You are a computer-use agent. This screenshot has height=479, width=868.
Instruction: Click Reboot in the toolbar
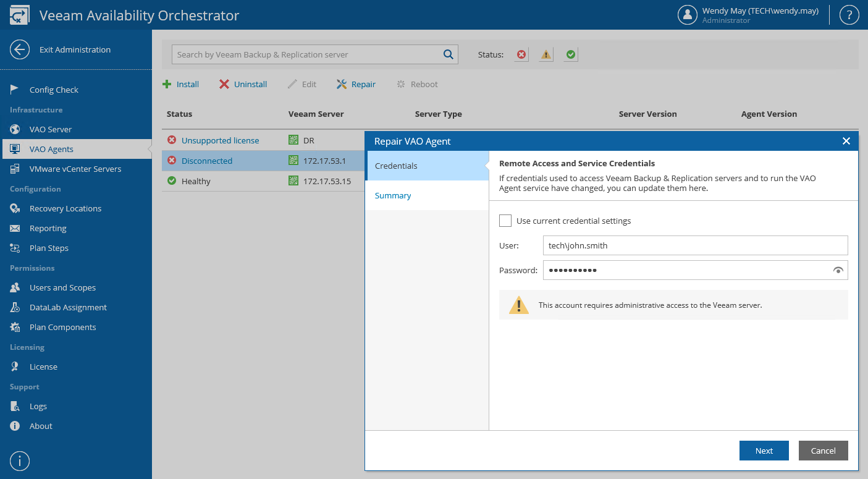click(417, 84)
